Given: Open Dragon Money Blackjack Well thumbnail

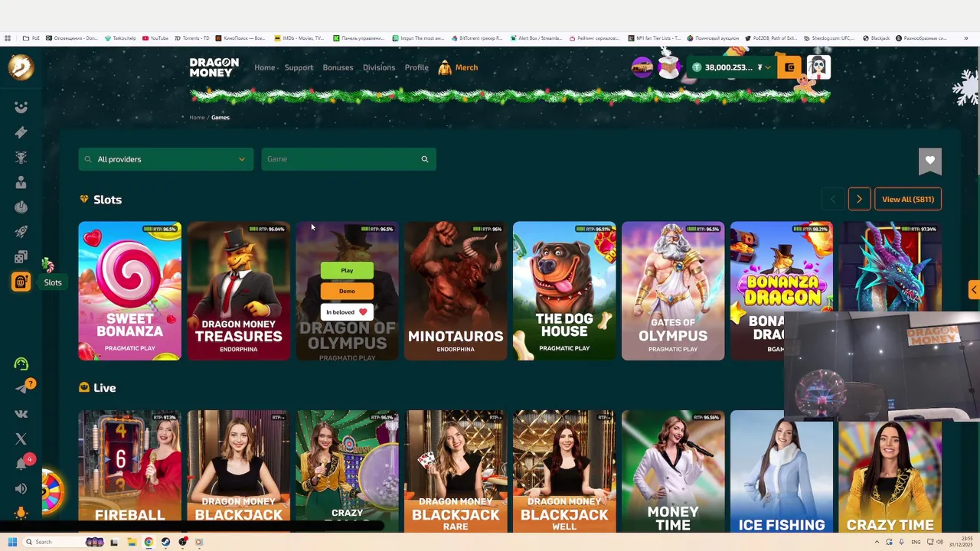Looking at the screenshot, I should pos(564,471).
